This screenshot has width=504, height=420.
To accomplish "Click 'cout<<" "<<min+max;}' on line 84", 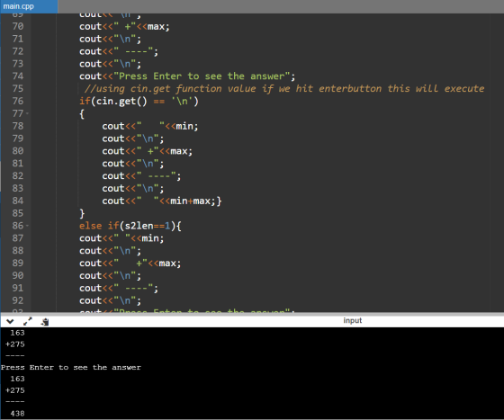I will tap(162, 201).
